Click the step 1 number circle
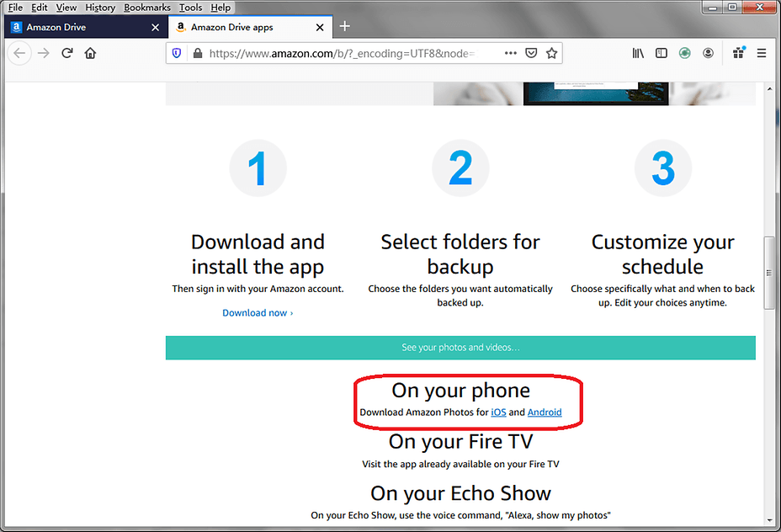The width and height of the screenshot is (781, 532). [x=258, y=168]
